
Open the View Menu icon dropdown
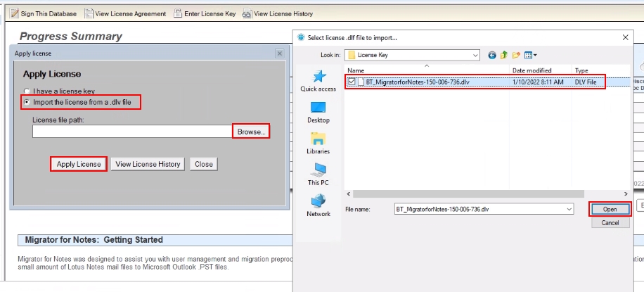pos(531,55)
